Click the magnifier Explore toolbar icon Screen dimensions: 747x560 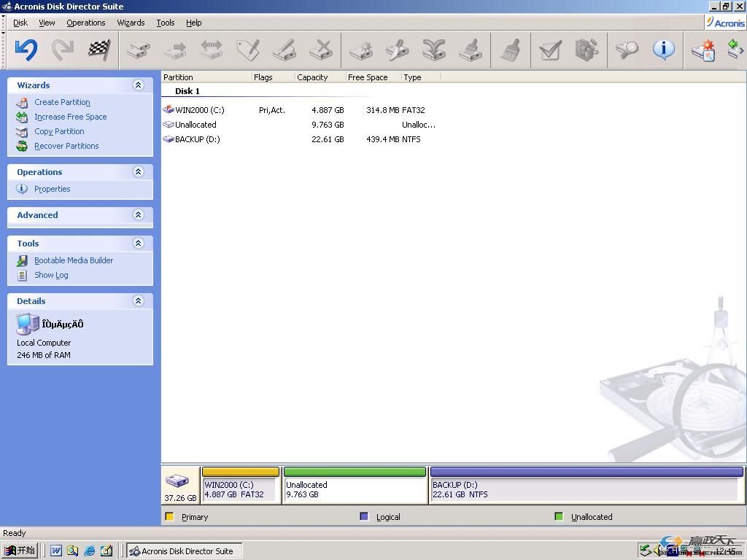click(x=627, y=50)
